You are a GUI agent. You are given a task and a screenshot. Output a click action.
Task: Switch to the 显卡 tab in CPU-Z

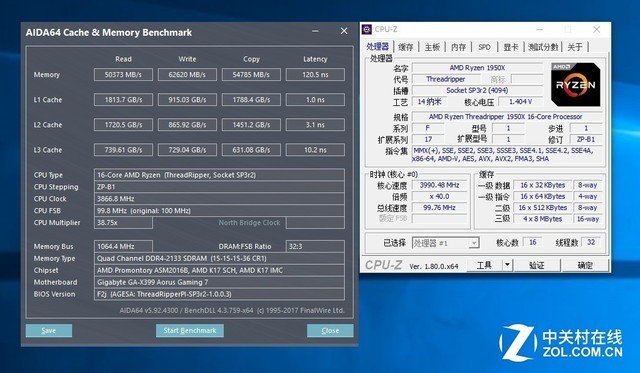click(511, 47)
